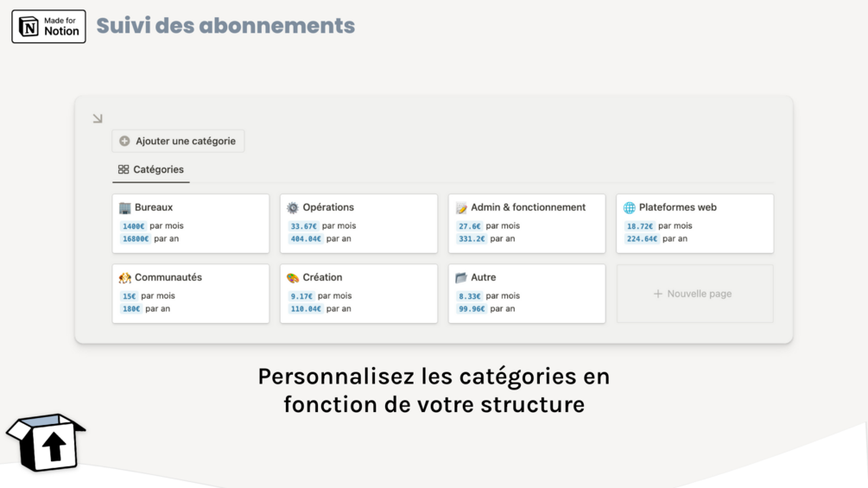Click the Admin & fonctionnement notepad icon
This screenshot has height=488, width=868.
tap(461, 208)
